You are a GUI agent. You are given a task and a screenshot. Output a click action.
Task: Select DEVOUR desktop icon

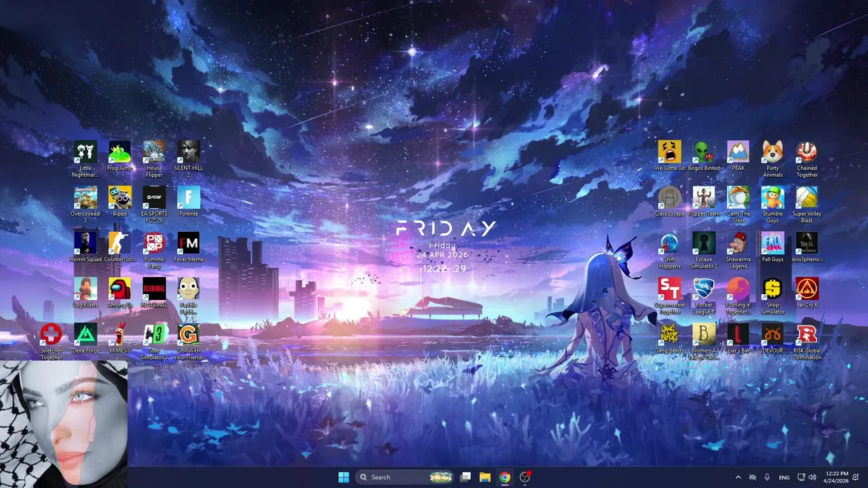[x=772, y=337]
